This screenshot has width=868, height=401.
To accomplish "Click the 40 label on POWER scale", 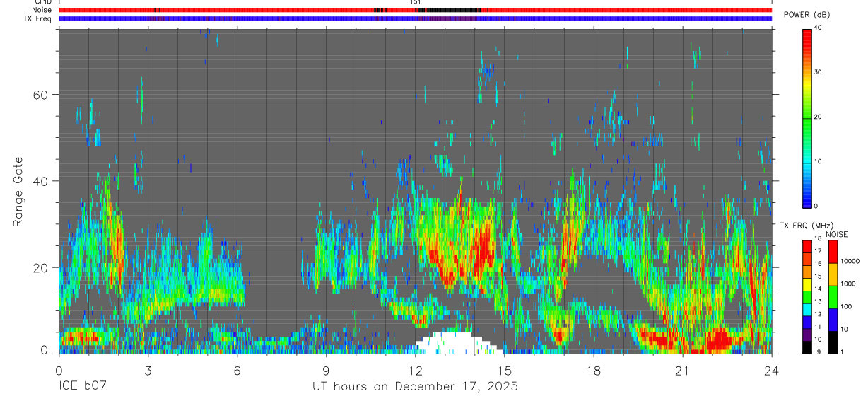I will click(818, 28).
